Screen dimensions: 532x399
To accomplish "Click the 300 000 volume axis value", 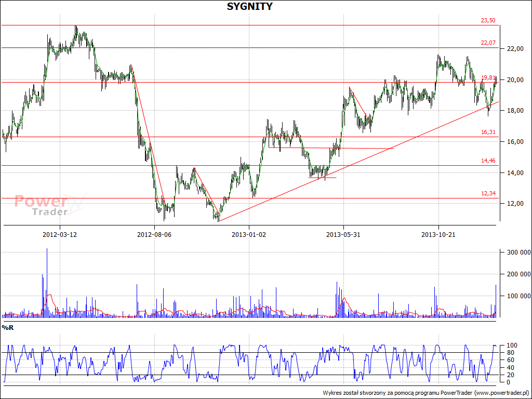I will point(518,252).
